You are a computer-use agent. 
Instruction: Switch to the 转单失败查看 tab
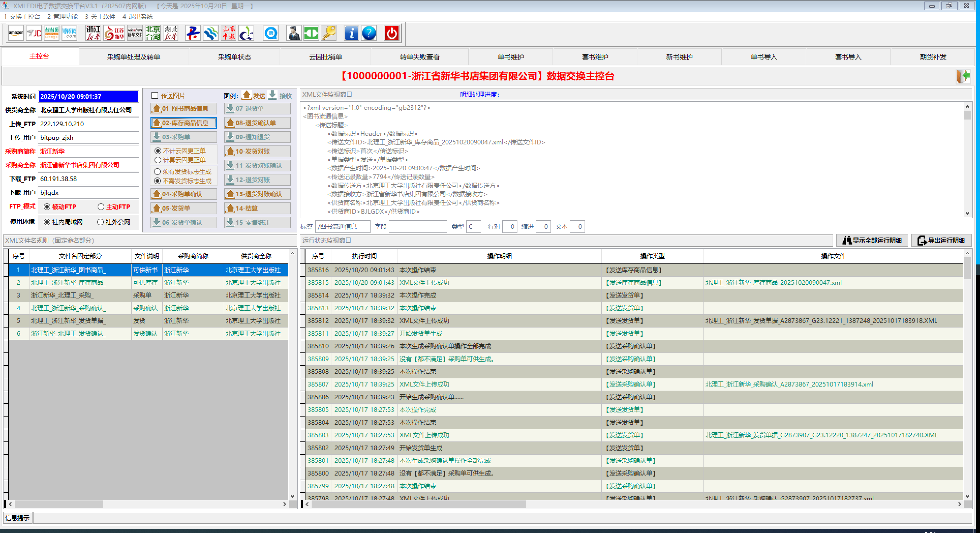419,57
